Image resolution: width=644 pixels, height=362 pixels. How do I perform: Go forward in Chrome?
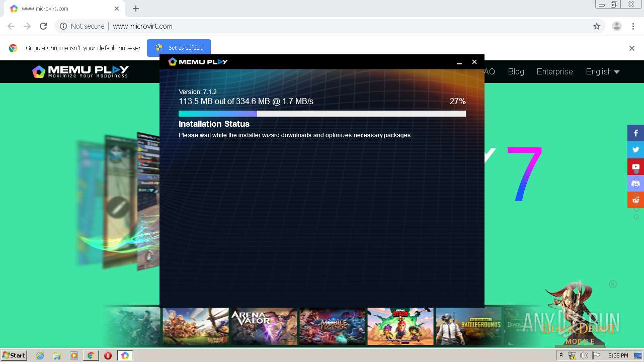27,26
